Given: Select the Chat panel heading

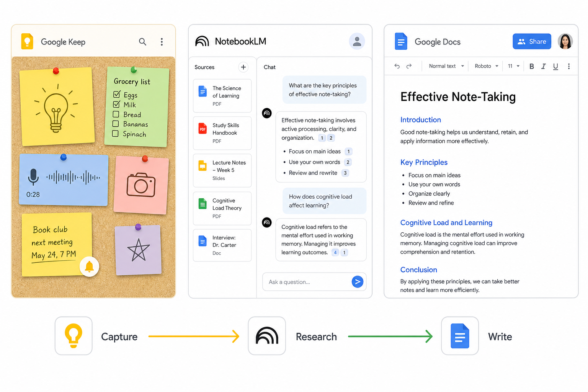Looking at the screenshot, I should coord(269,67).
